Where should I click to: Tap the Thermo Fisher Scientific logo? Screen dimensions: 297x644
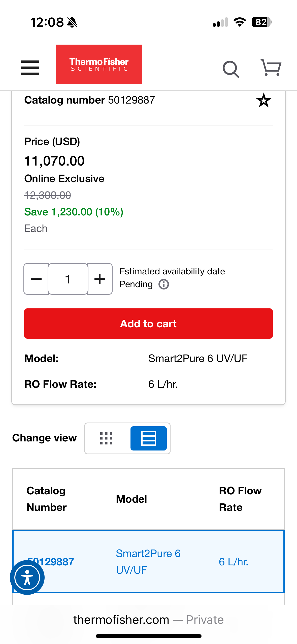tap(99, 64)
